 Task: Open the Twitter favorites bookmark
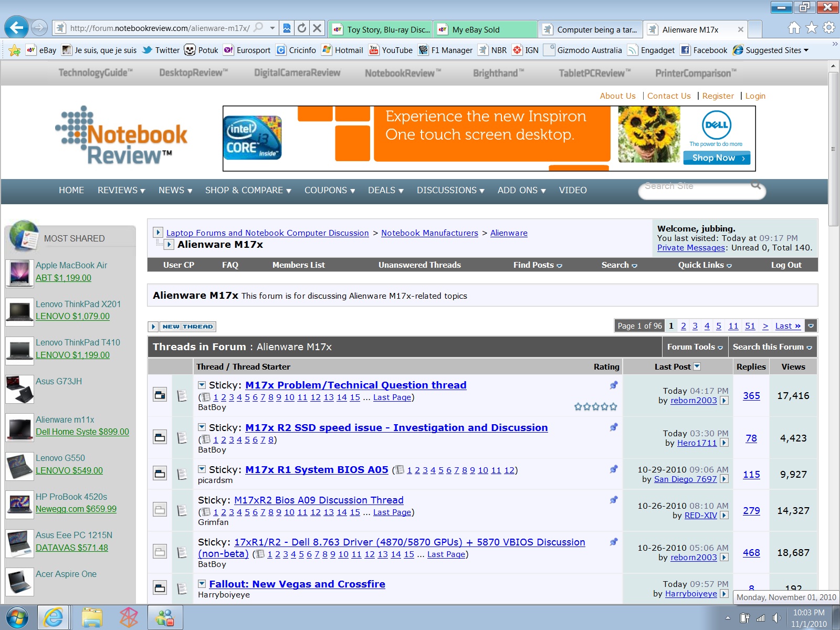(161, 50)
